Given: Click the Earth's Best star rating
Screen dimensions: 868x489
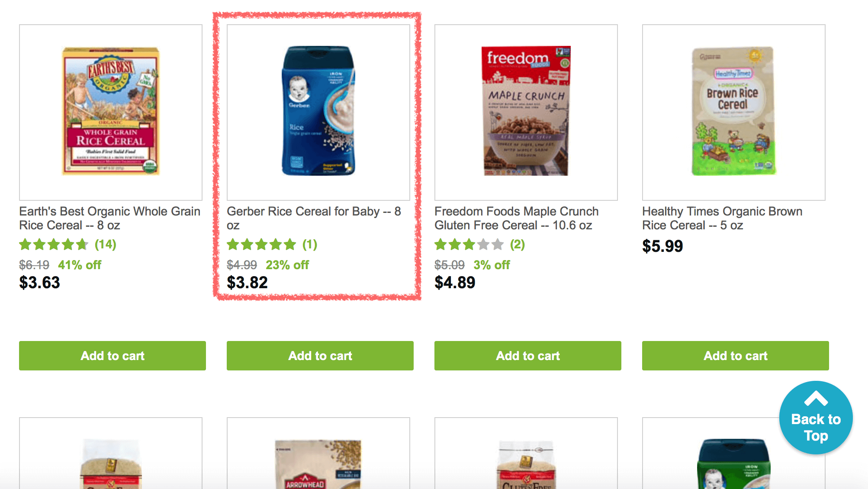Looking at the screenshot, I should point(54,244).
